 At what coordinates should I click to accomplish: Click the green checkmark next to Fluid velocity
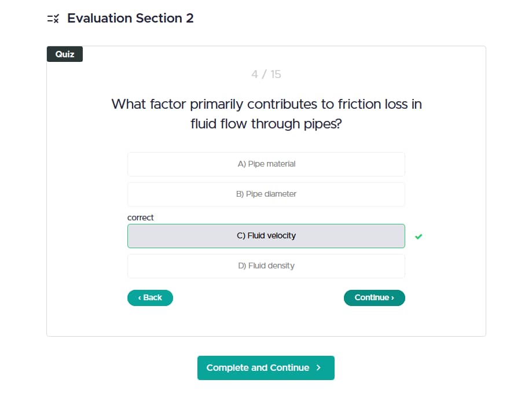419,237
